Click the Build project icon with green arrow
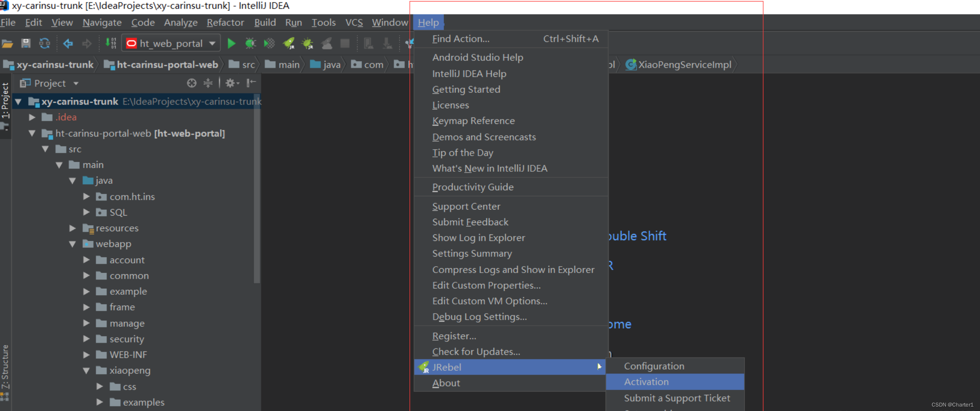 111,43
